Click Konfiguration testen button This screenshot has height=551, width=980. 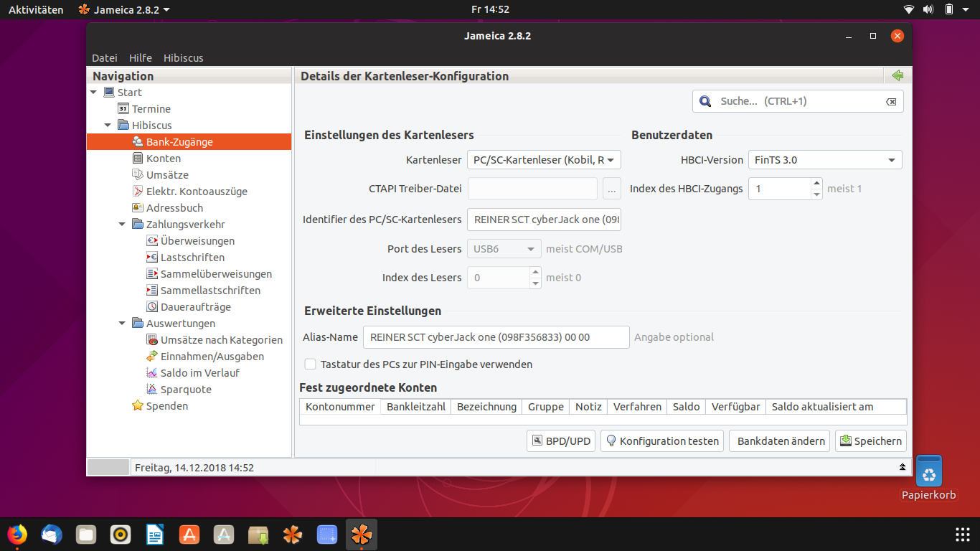click(x=661, y=441)
